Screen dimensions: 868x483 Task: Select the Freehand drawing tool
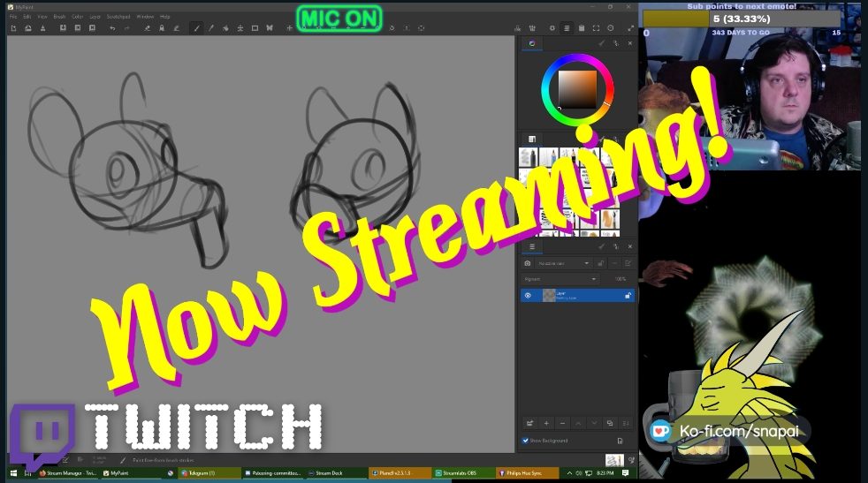pyautogui.click(x=196, y=28)
